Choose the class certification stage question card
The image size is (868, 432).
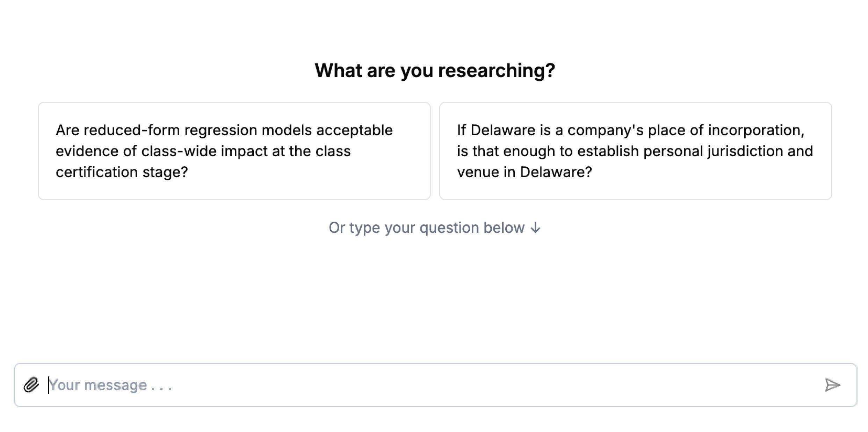click(x=234, y=151)
